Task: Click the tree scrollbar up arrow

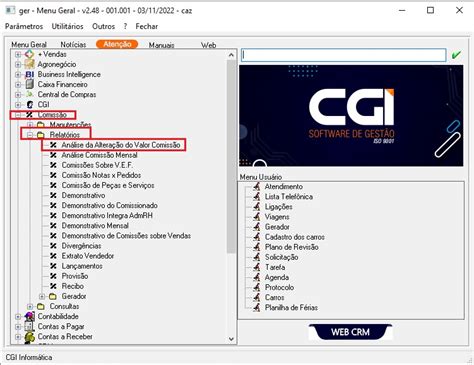Action: click(x=231, y=55)
